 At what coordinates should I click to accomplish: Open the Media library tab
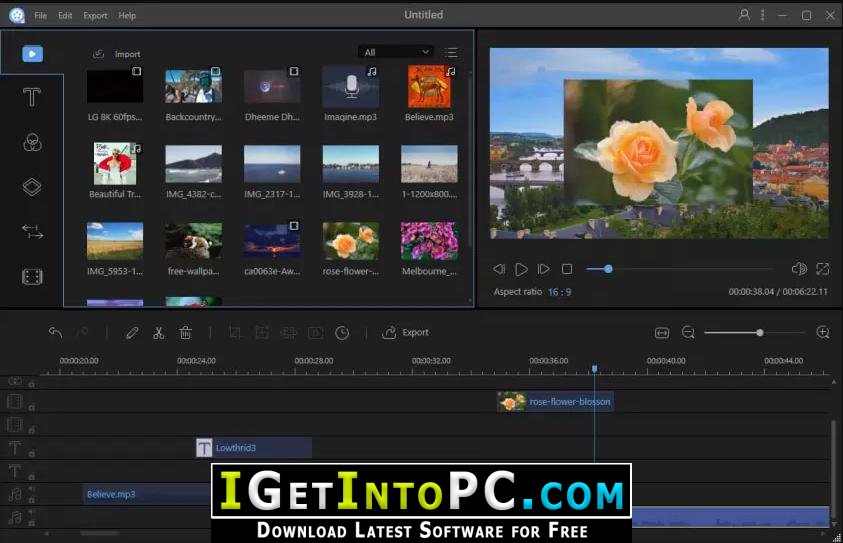tap(32, 54)
